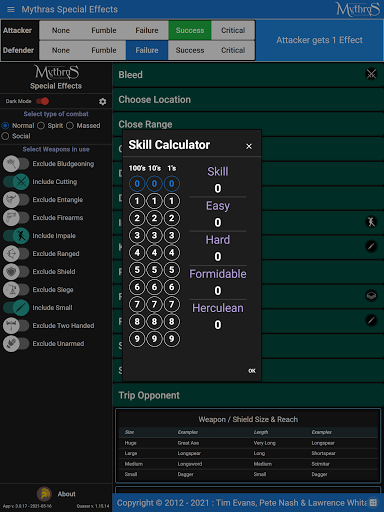384x512 pixels.
Task: Toggle Exclude Unarmed weapon switch
Action: (16, 344)
